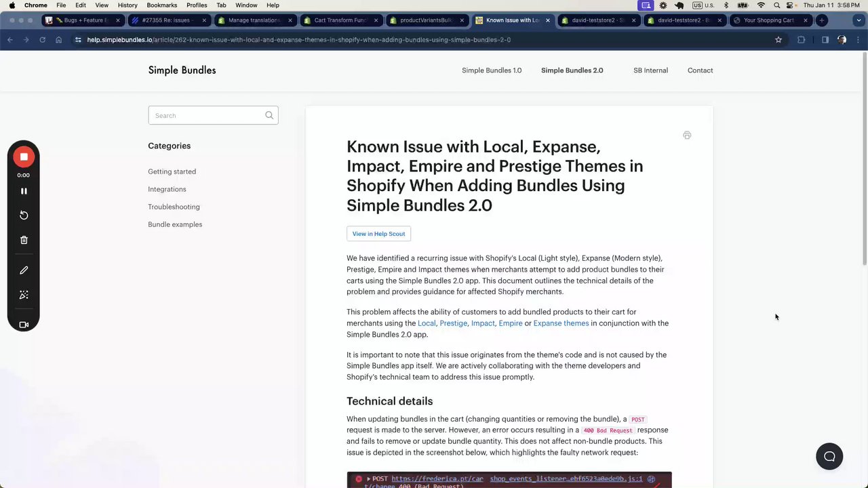The image size is (868, 488).
Task: Open the chat widget bubble
Action: coord(829,456)
